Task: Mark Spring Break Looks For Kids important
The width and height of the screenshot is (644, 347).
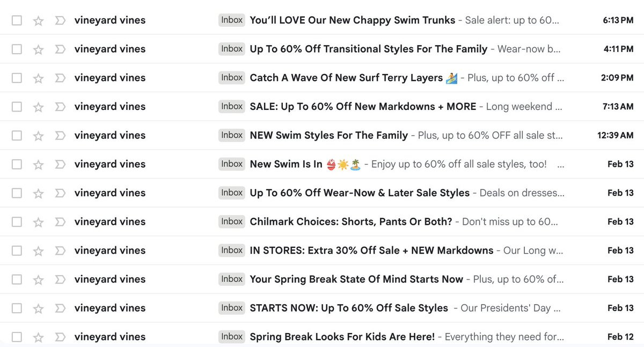Action: (60, 337)
